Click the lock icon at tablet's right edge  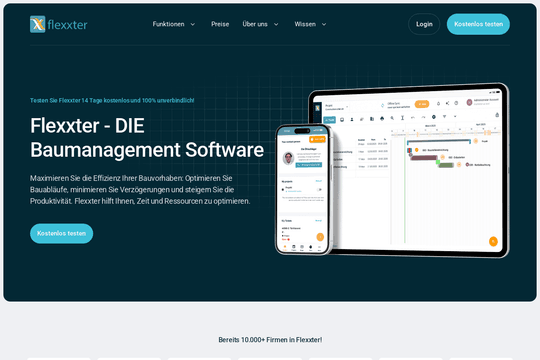tap(497, 115)
